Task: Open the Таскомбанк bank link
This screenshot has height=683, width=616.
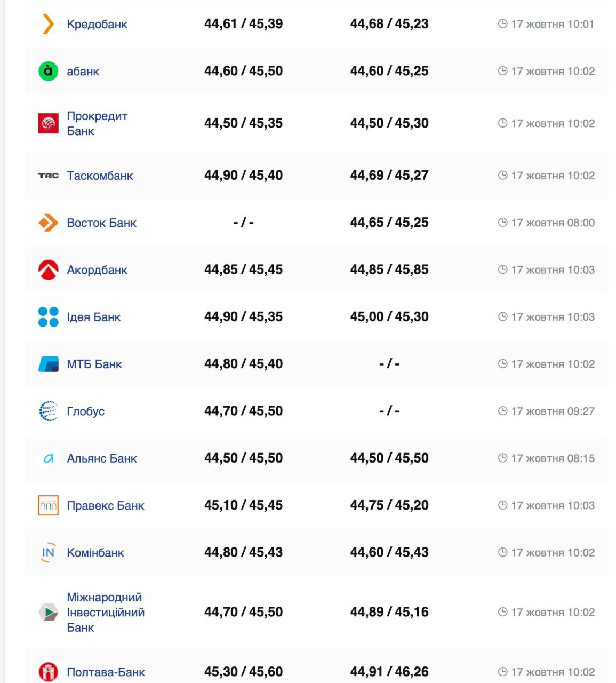Action: tap(100, 176)
